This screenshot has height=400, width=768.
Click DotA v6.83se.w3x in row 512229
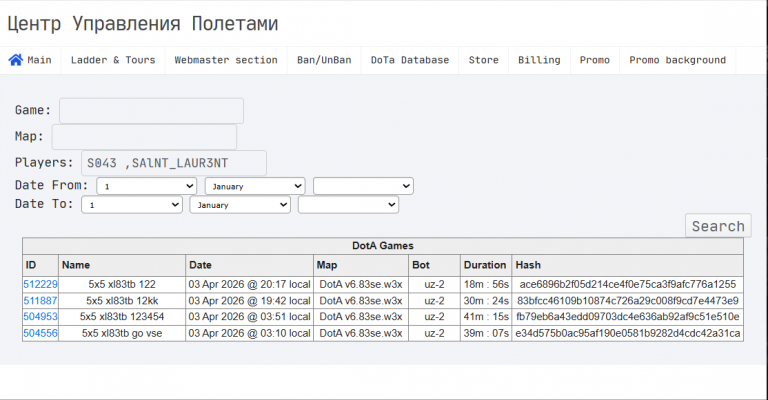click(361, 284)
